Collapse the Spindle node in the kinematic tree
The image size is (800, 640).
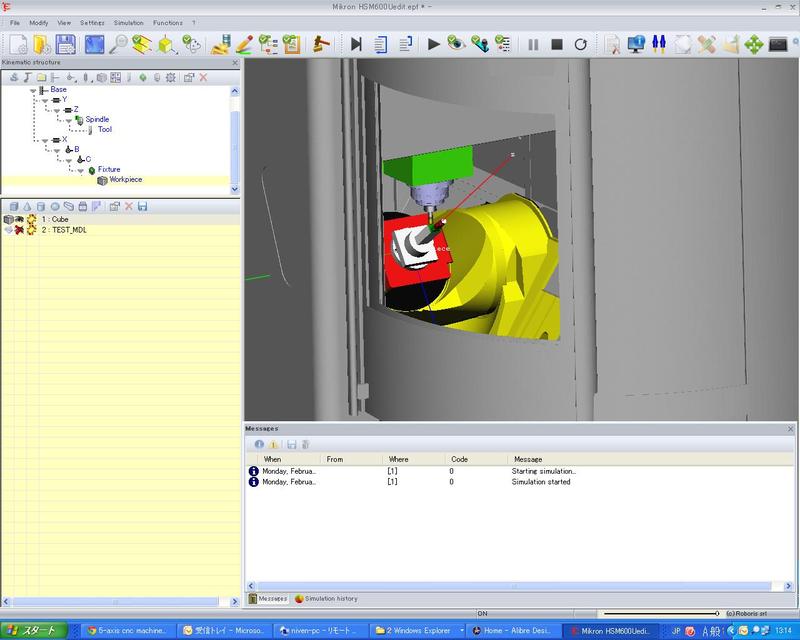(69, 119)
